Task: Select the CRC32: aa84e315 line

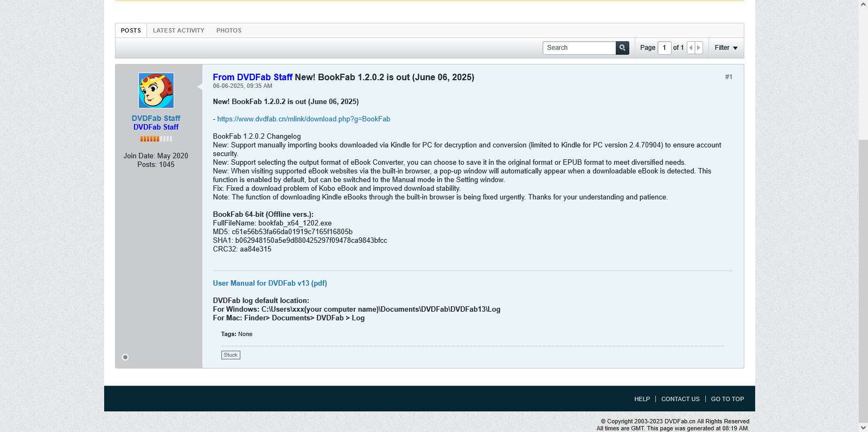Action: 242,249
